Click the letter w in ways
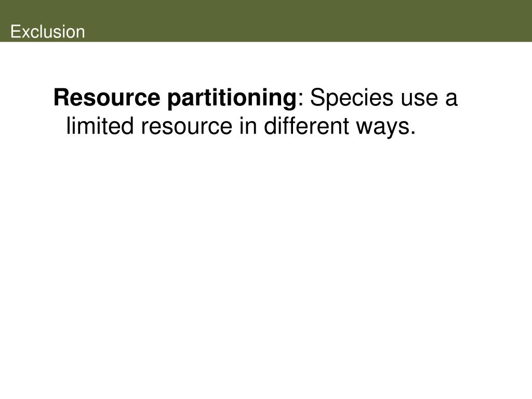The width and height of the screenshot is (532, 399). [x=364, y=128]
